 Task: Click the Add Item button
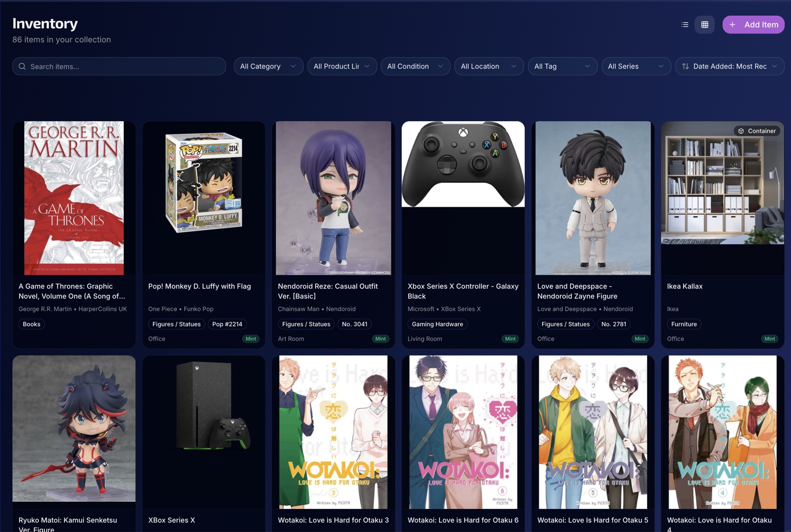(753, 25)
